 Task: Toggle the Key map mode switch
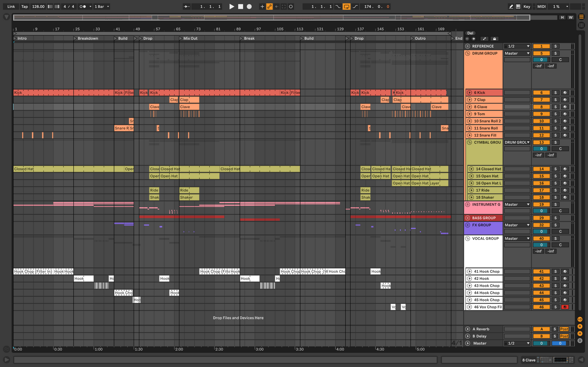pos(527,7)
